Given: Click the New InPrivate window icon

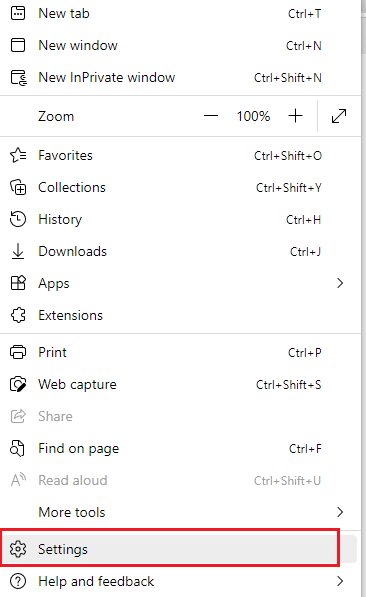Looking at the screenshot, I should pyautogui.click(x=18, y=77).
